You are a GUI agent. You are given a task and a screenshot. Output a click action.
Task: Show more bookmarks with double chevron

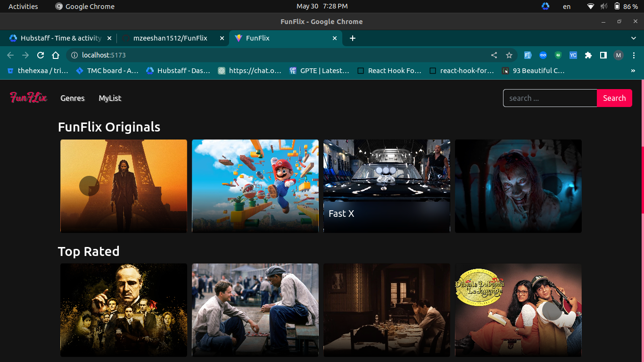(633, 71)
